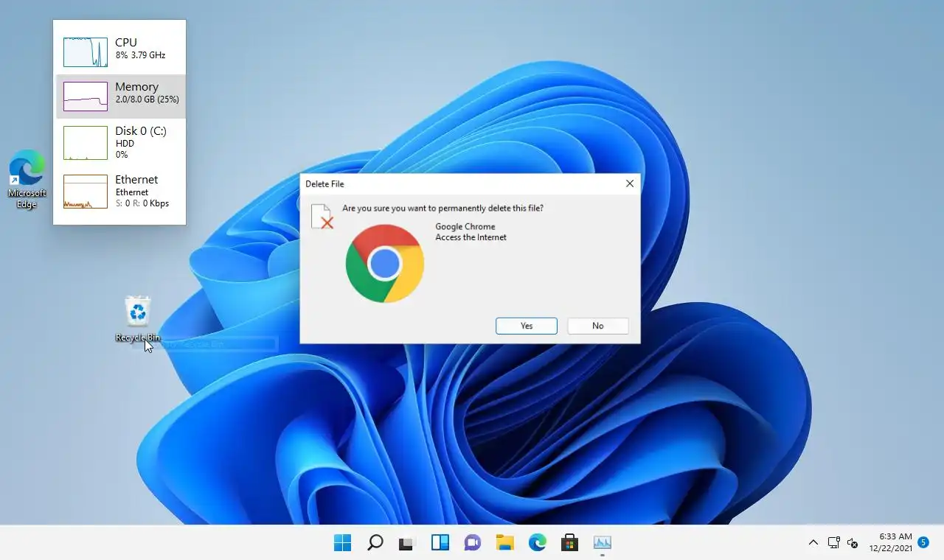Select the Disk 0 (C:) entry
This screenshot has height=560, width=944.
tap(121, 143)
